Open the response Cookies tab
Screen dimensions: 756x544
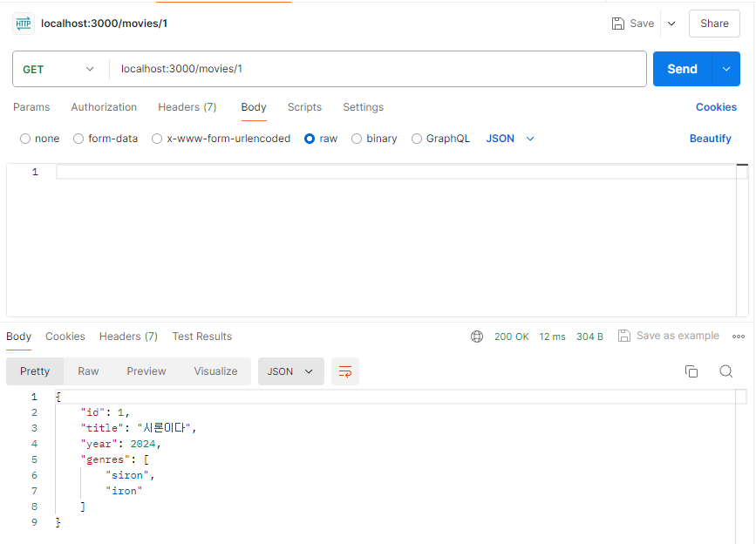pyautogui.click(x=65, y=337)
